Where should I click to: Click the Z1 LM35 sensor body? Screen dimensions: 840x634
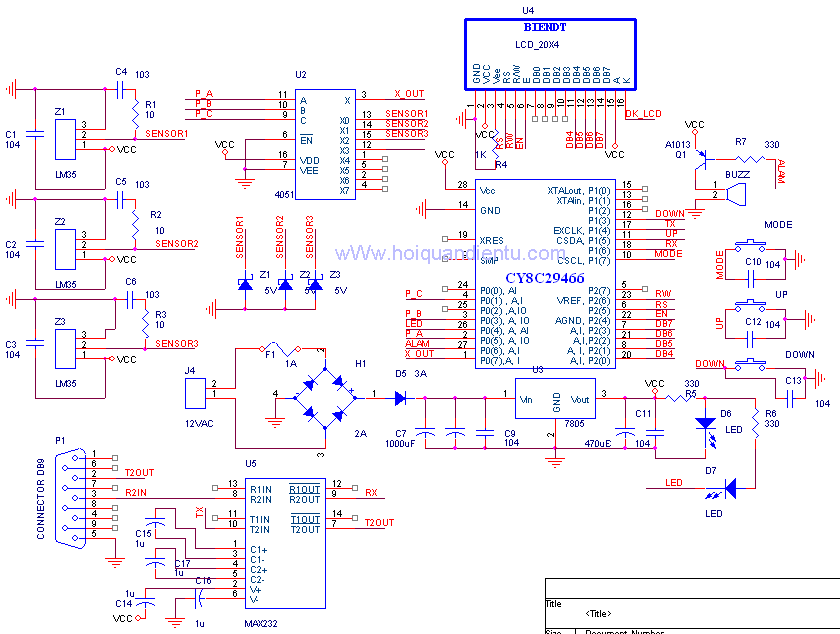65,139
